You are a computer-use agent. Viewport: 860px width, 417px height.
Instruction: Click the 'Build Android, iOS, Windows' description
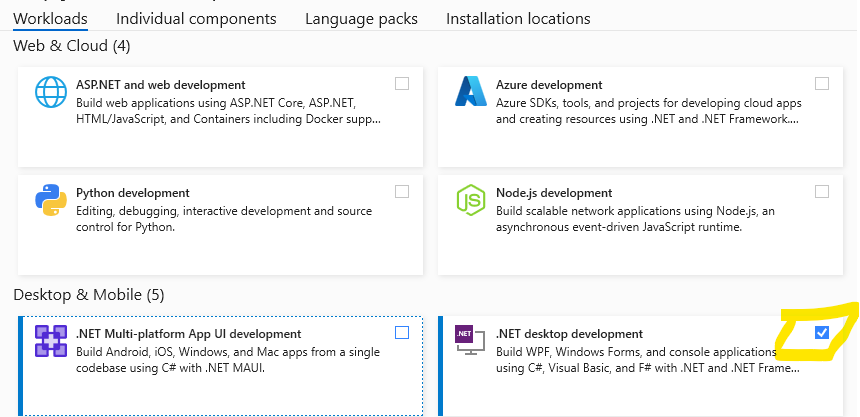tap(228, 360)
